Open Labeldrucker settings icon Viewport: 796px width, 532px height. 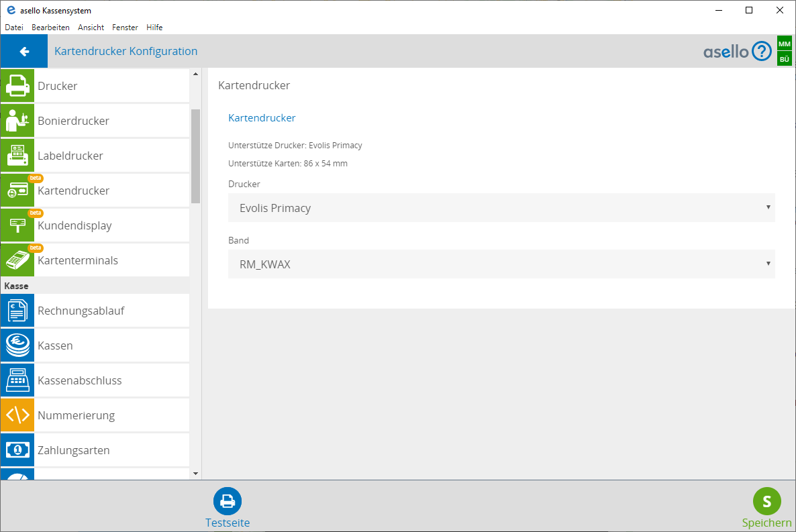coord(17,156)
